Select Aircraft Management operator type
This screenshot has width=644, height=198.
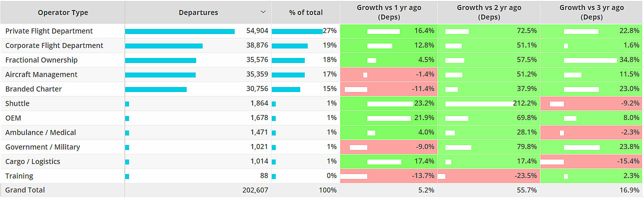(42, 74)
